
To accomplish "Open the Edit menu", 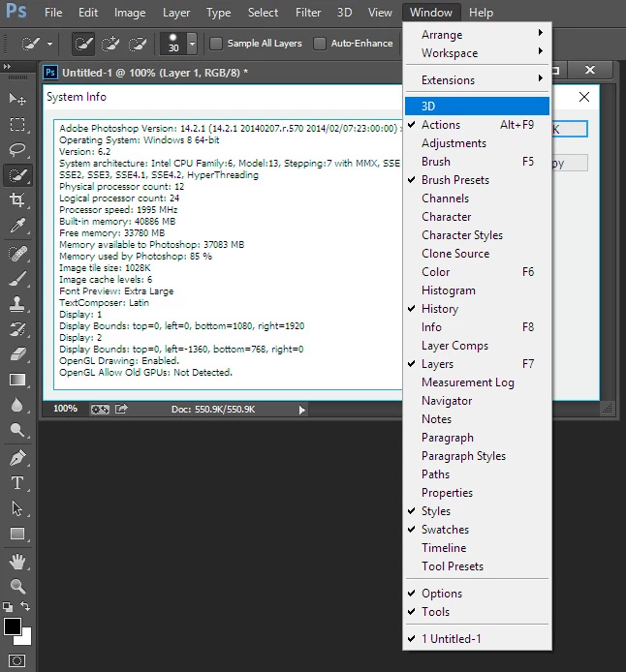I will (88, 13).
